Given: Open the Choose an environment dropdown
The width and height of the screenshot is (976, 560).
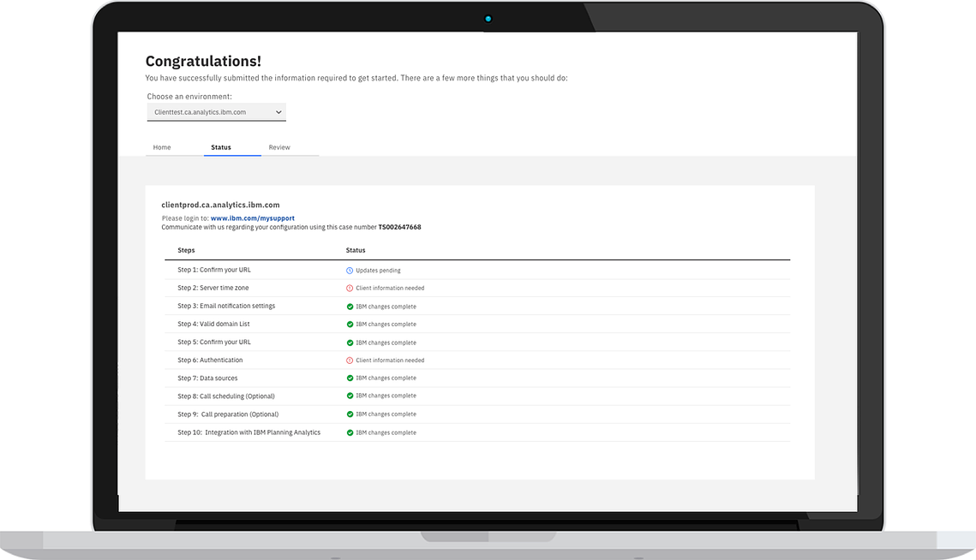Looking at the screenshot, I should point(216,112).
